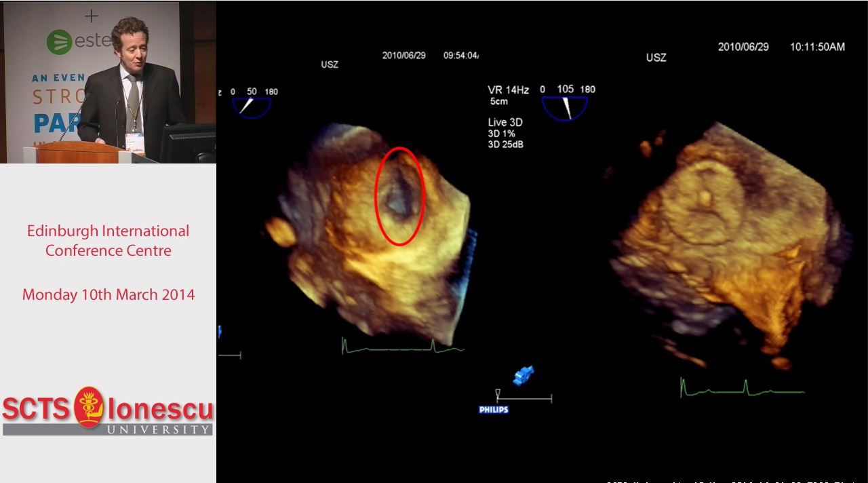Viewport: 868px width, 483px height.
Task: Click the "09:54:04" timestamp
Action: [461, 56]
